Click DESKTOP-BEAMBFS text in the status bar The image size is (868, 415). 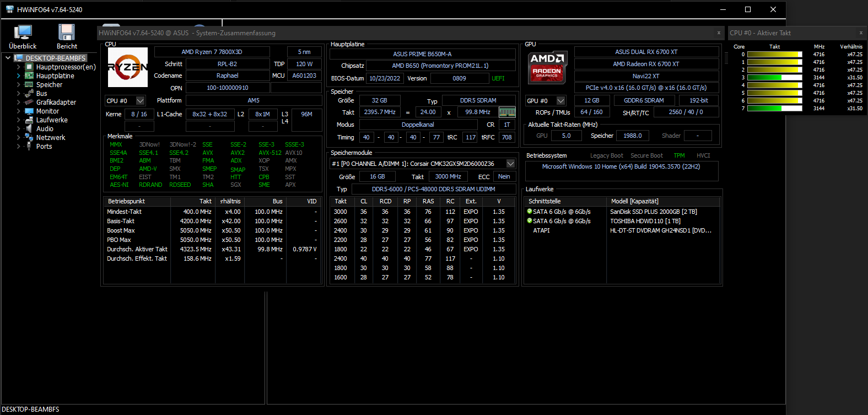[31, 409]
